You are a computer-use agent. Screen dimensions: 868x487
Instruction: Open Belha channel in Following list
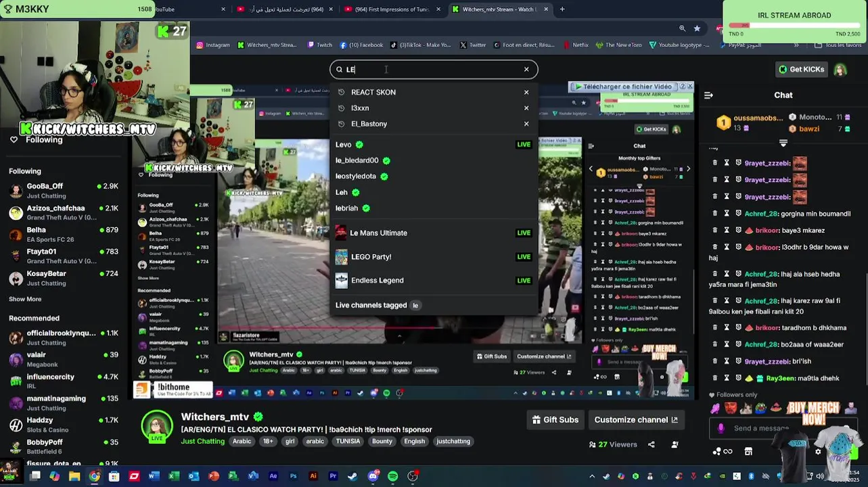(64, 234)
